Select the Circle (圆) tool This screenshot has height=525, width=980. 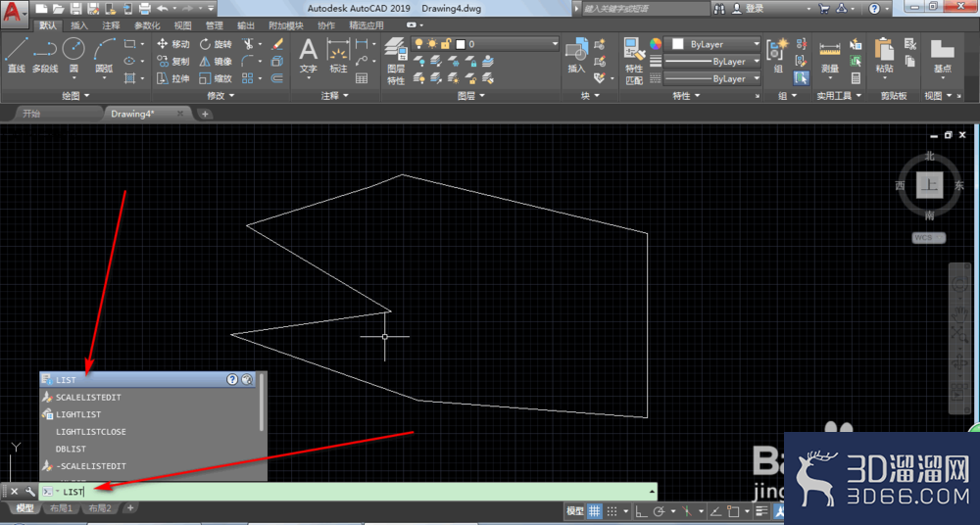[73, 55]
